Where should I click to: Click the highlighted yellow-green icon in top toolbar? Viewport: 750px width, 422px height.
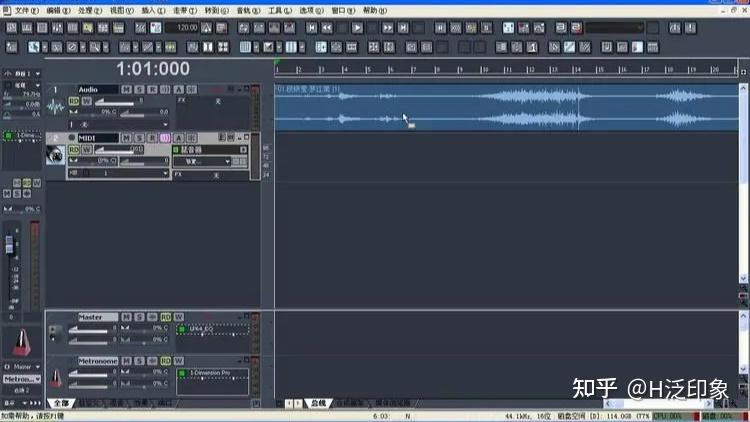click(88, 28)
